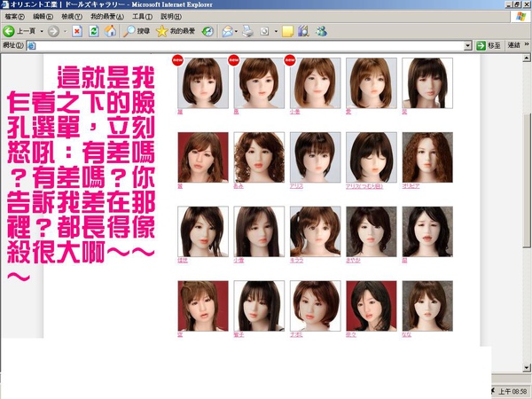This screenshot has width=532, height=399.
Task: Select the closed-eyes アリス(つむり目) face thumbnail
Action: point(372,158)
